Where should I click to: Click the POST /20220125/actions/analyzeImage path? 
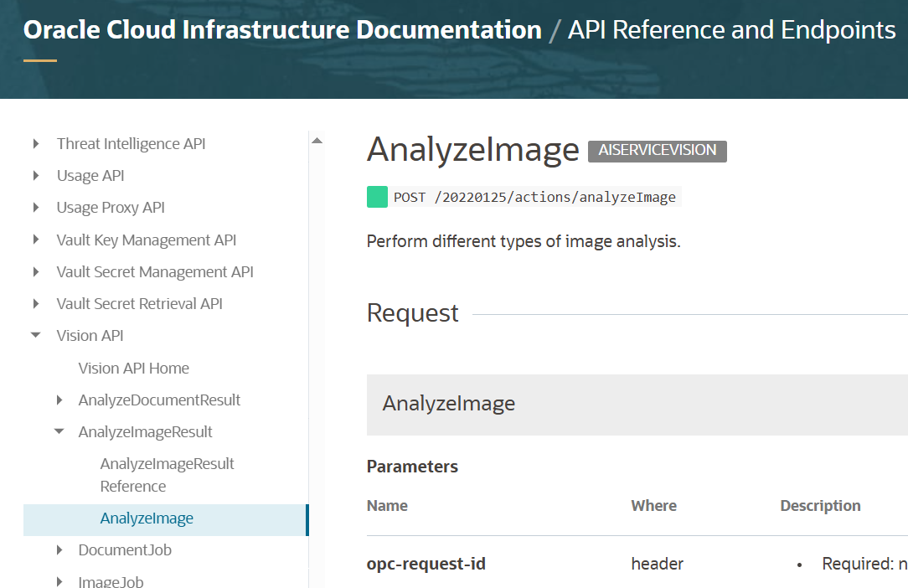point(534,197)
